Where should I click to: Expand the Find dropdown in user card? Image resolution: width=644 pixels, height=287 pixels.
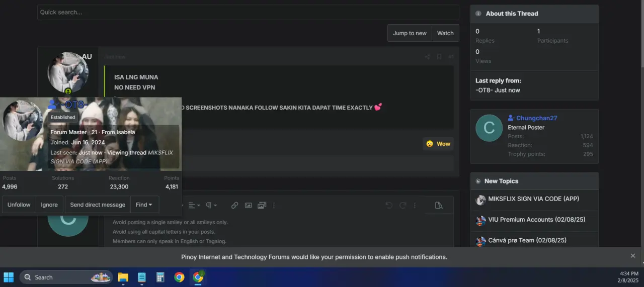(145, 205)
